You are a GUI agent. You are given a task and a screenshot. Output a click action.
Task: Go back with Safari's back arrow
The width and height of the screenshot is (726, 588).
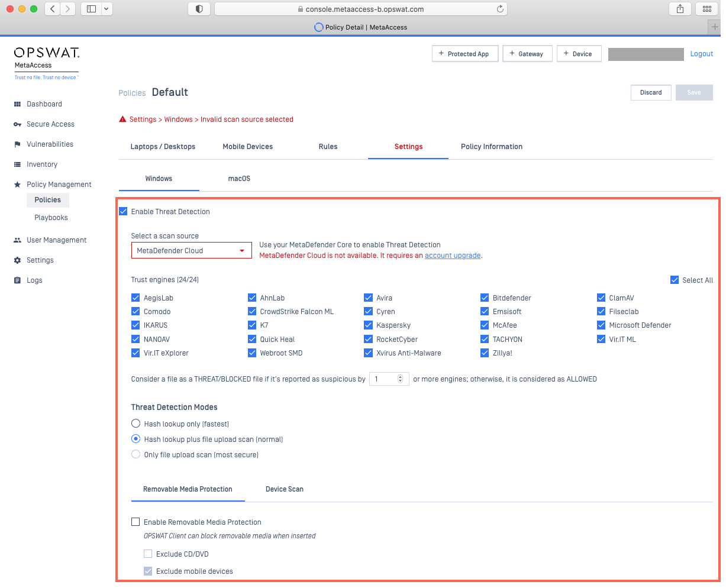click(52, 9)
